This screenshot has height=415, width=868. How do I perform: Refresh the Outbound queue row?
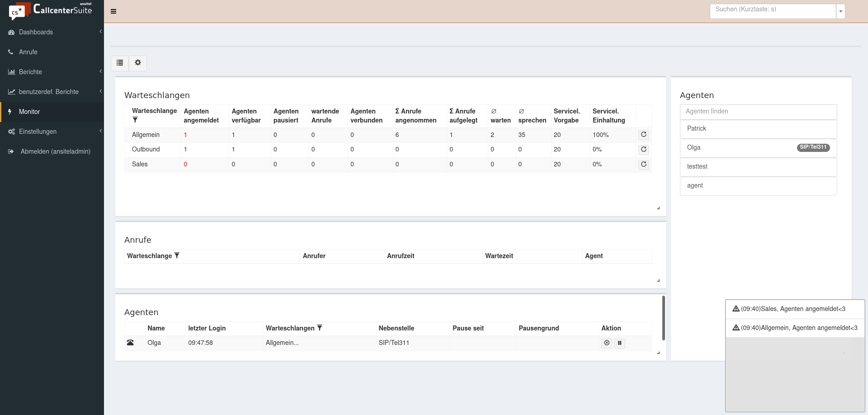tap(644, 150)
